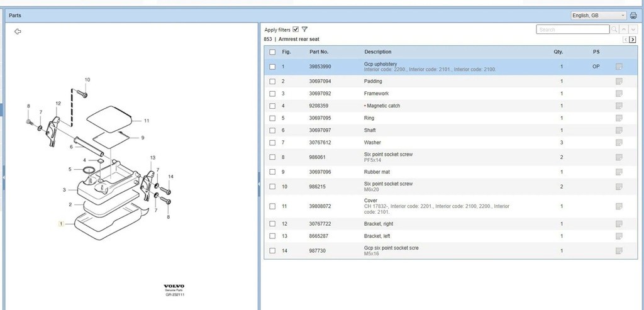644x310 pixels.
Task: Click the search magnifier icon
Action: pos(614,30)
